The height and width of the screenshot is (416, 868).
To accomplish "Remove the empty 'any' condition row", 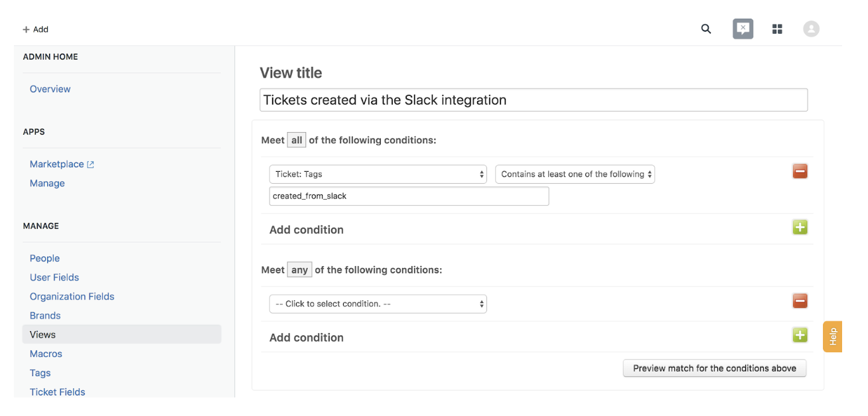I will click(x=800, y=301).
